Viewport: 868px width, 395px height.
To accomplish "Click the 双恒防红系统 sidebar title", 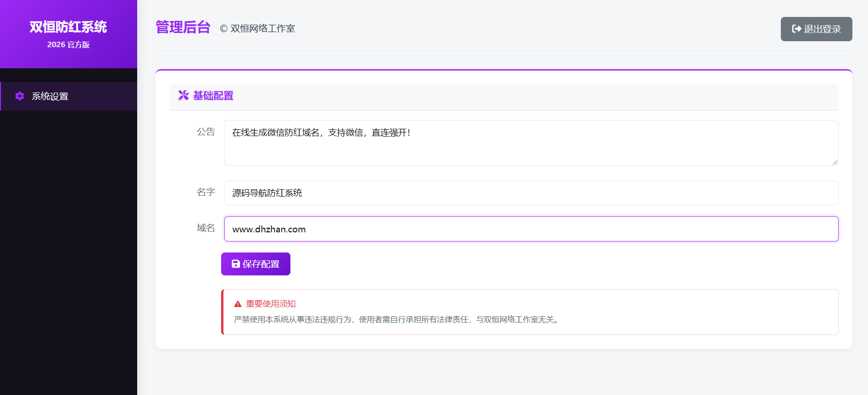I will click(x=68, y=27).
